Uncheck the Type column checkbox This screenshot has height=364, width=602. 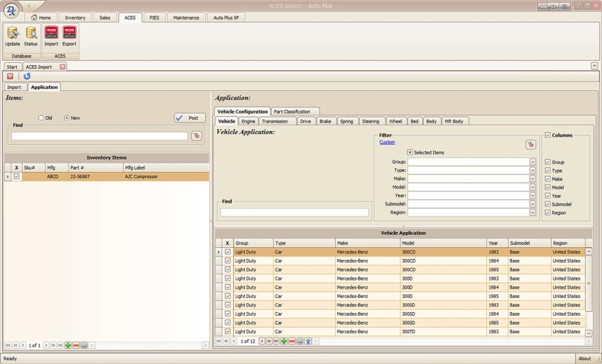pos(548,170)
